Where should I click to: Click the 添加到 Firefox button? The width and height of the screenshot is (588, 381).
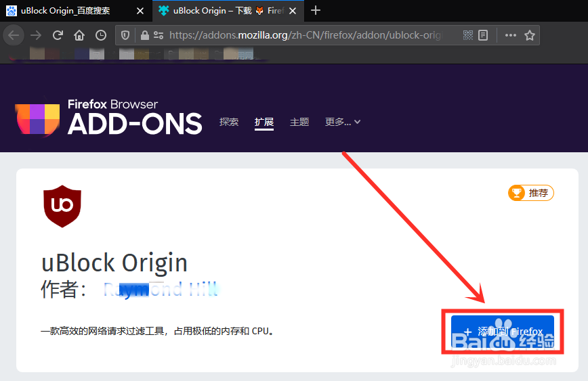[x=503, y=332]
